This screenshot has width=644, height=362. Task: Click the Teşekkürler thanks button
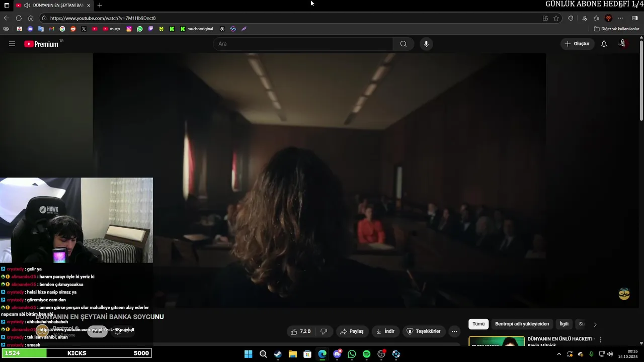pyautogui.click(x=424, y=331)
